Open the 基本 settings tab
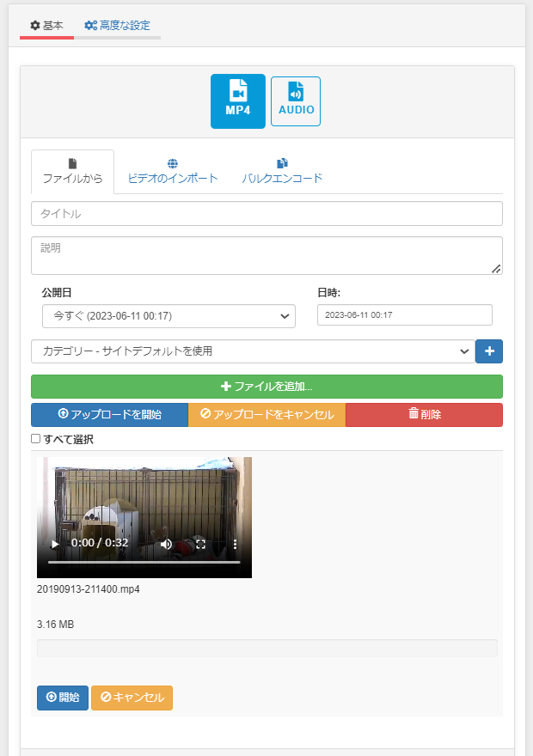Screen dimensions: 533x756 point(46,26)
